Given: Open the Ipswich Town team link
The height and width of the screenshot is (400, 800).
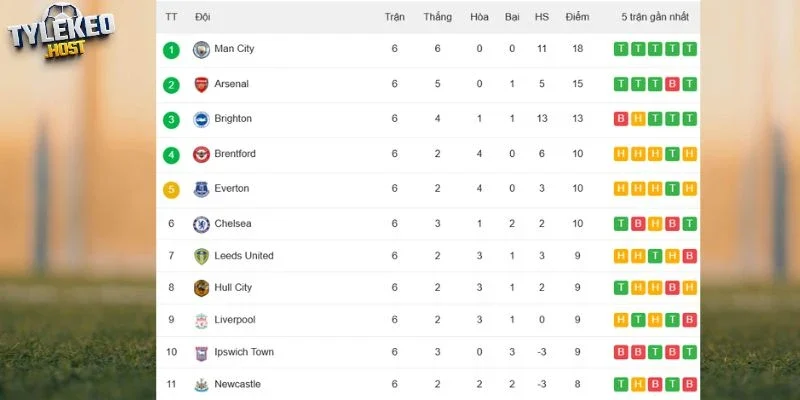Looking at the screenshot, I should [244, 352].
